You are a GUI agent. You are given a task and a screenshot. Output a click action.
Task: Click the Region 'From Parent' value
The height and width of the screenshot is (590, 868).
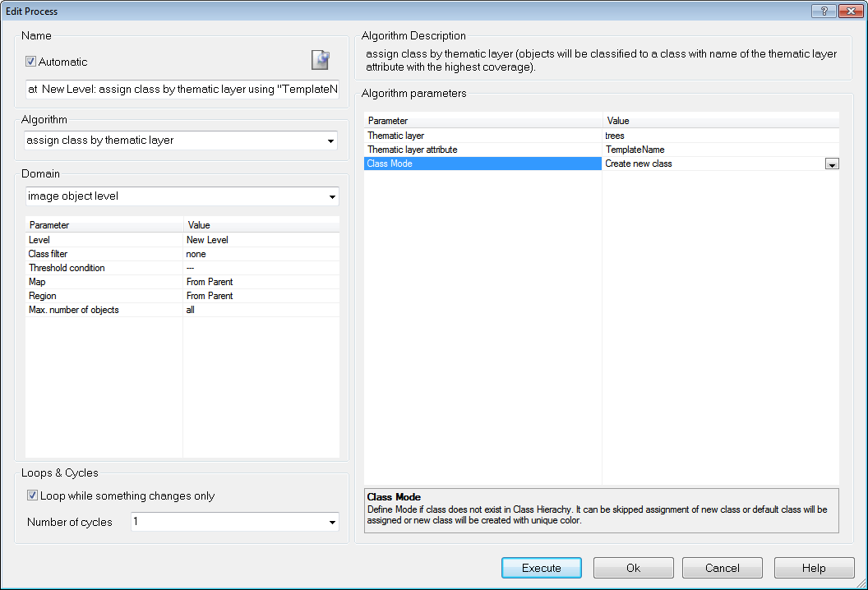(261, 296)
